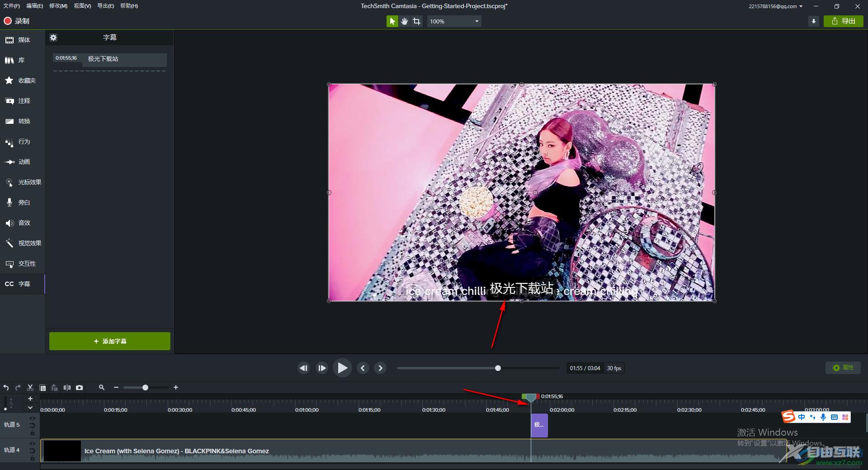Toggle visibility eye for 轨道 5

[32, 418]
